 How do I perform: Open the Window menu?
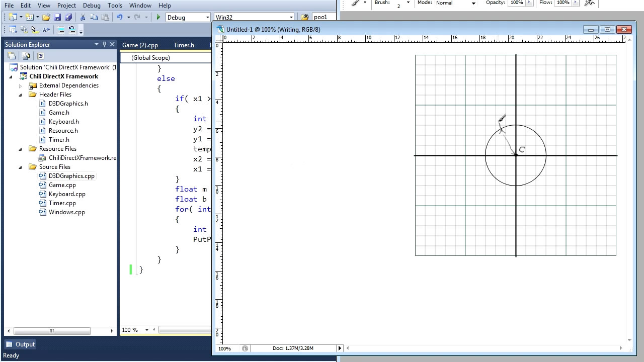(x=140, y=5)
